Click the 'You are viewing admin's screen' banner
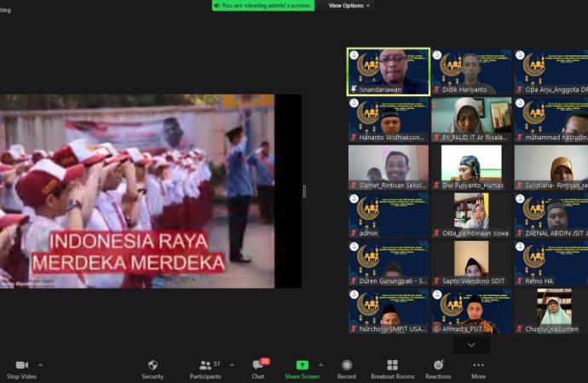This screenshot has height=383, width=588. coord(263,6)
